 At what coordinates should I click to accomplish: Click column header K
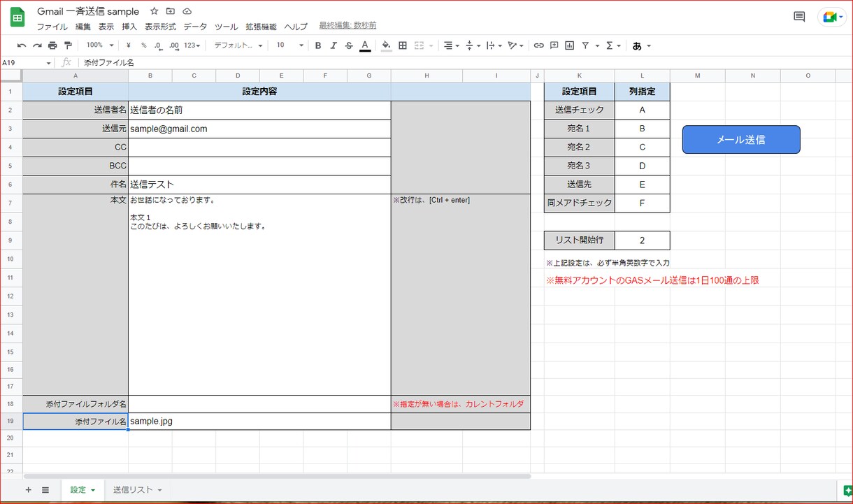click(579, 75)
